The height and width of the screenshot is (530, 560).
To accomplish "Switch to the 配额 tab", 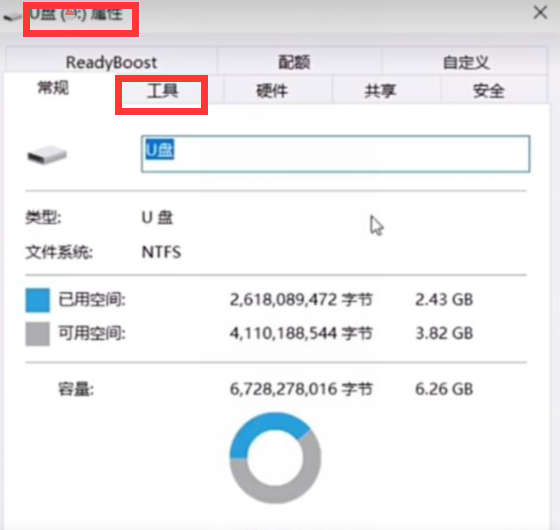I will [294, 62].
